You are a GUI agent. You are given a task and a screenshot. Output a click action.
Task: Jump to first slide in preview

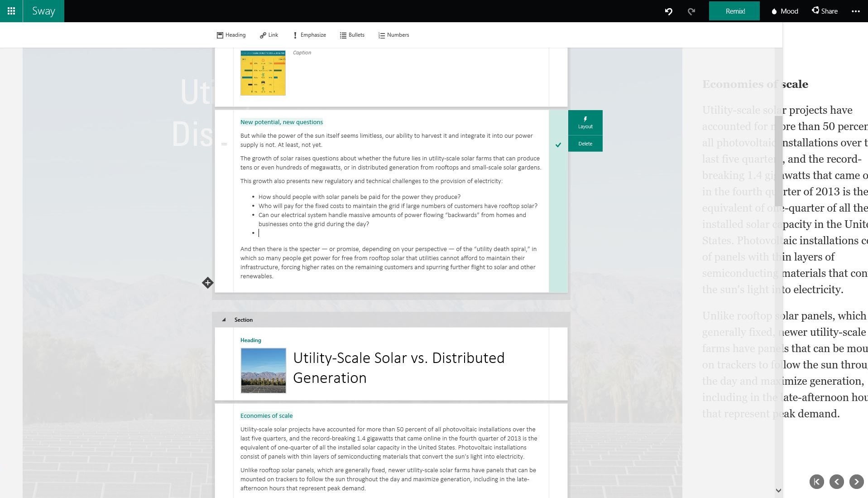click(816, 482)
